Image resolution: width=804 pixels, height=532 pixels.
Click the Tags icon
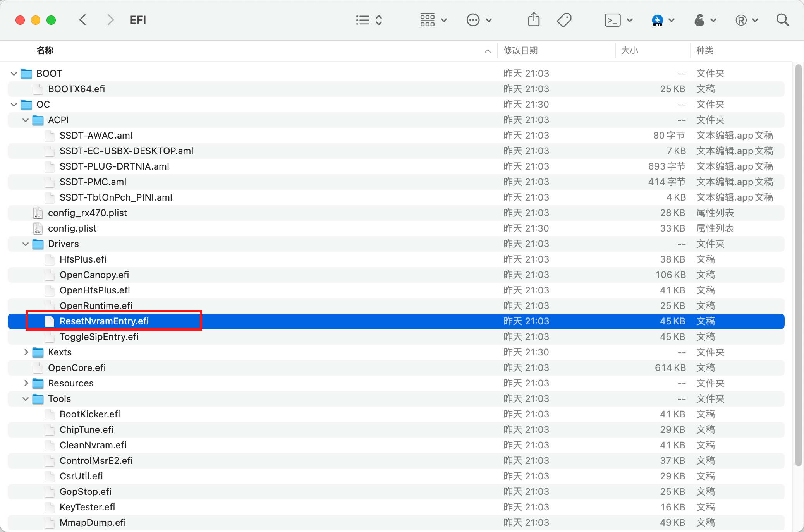click(x=564, y=20)
